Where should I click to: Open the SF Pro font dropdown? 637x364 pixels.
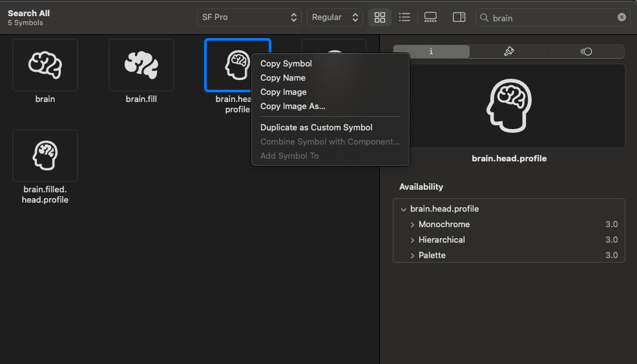[249, 17]
